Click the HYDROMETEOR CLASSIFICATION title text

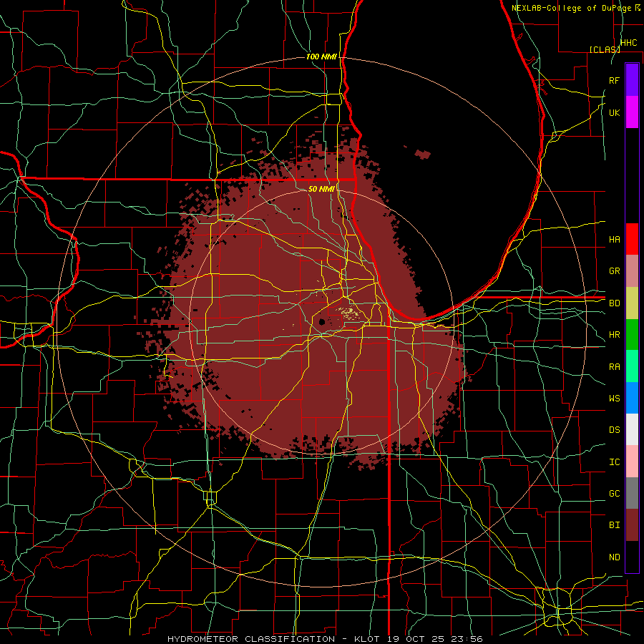pos(251,639)
